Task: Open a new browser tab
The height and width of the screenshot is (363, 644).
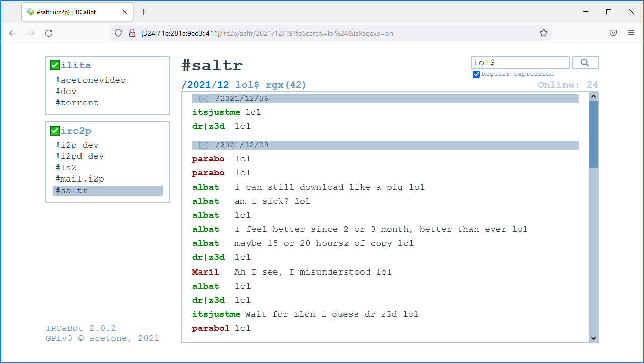Action: [x=144, y=12]
